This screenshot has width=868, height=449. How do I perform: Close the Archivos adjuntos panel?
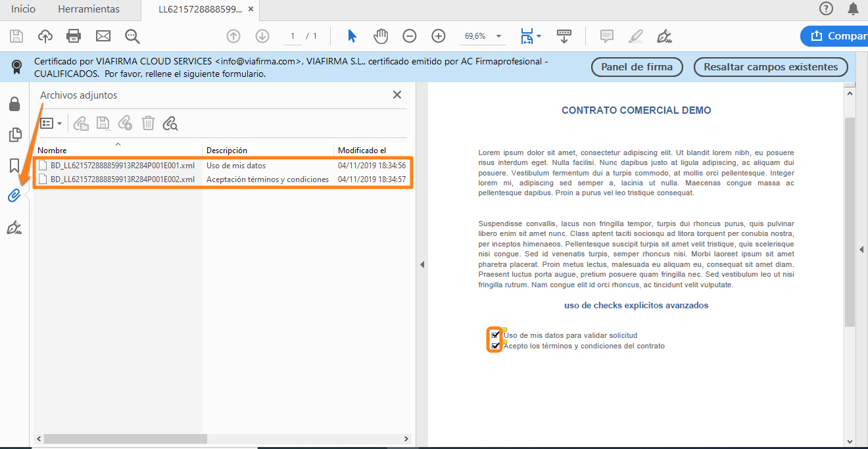[397, 95]
